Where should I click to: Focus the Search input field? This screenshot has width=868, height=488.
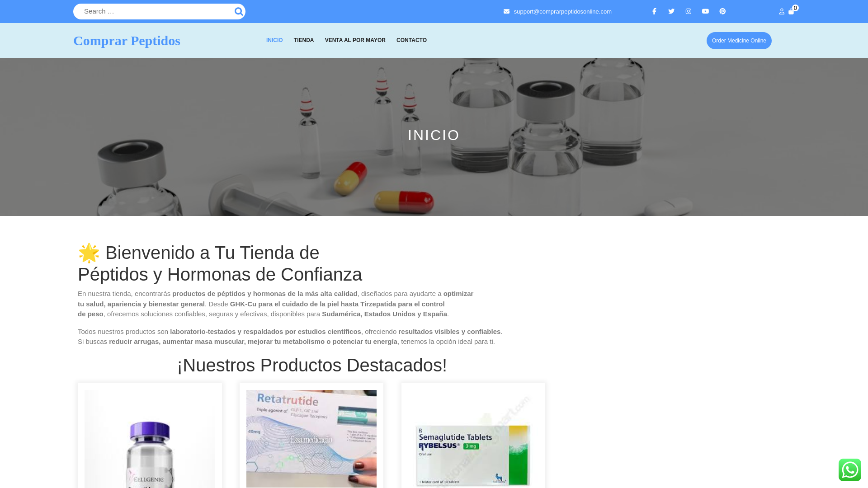click(x=154, y=11)
